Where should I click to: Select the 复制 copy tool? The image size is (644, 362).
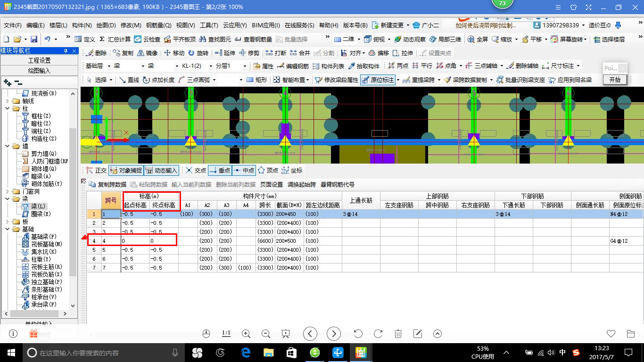pyautogui.click(x=124, y=53)
